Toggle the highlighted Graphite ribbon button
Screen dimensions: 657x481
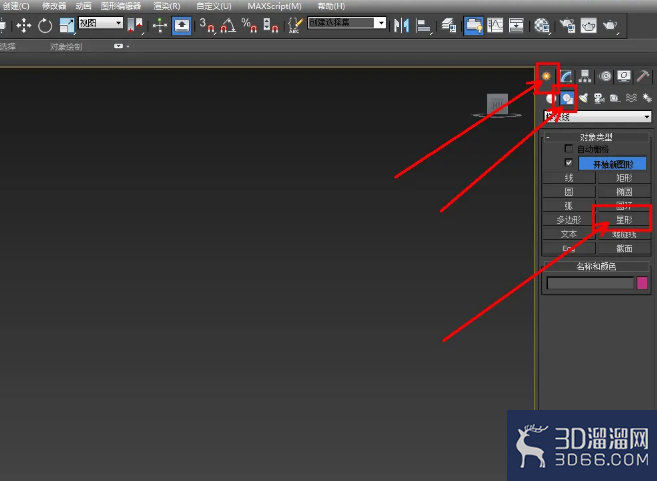tap(473, 26)
